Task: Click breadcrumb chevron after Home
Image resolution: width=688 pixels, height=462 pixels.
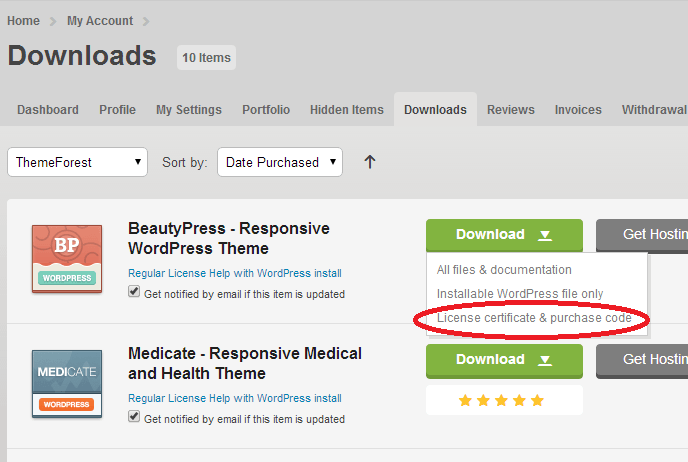Action: [54, 21]
